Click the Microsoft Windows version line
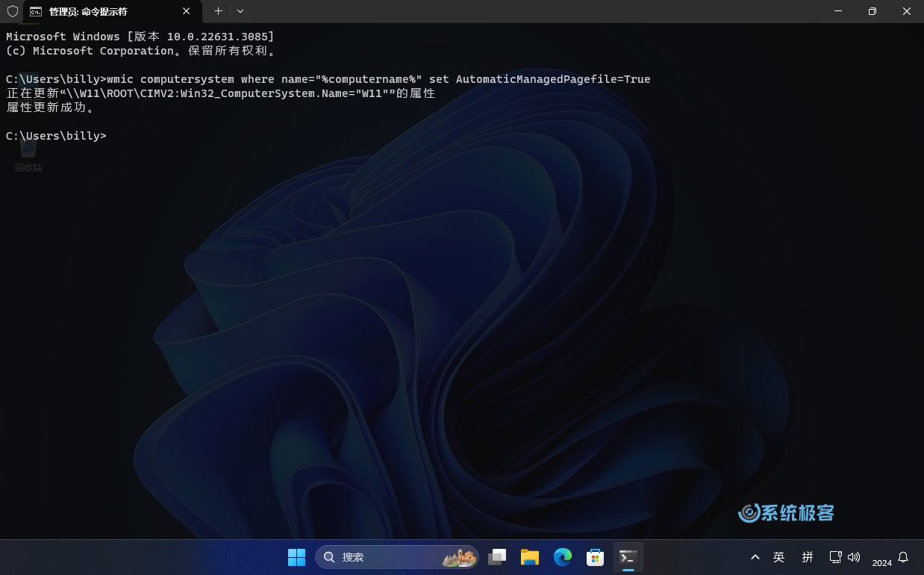Image resolution: width=924 pixels, height=575 pixels. click(x=140, y=37)
